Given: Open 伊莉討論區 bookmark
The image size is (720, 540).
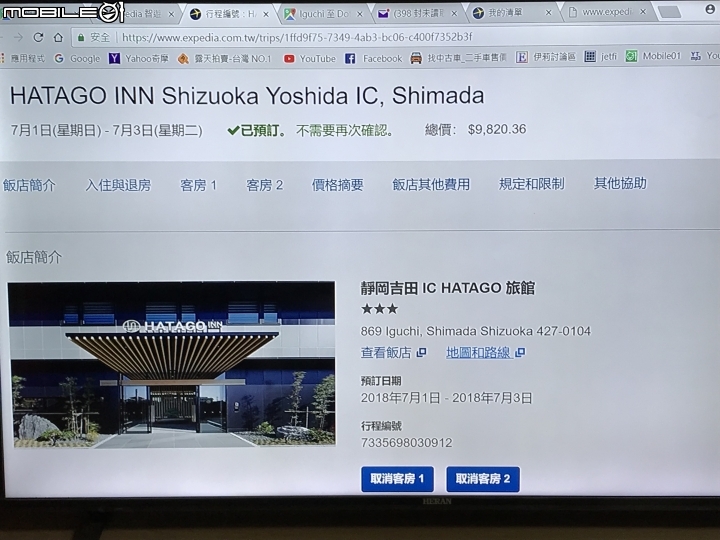Looking at the screenshot, I should (546, 57).
